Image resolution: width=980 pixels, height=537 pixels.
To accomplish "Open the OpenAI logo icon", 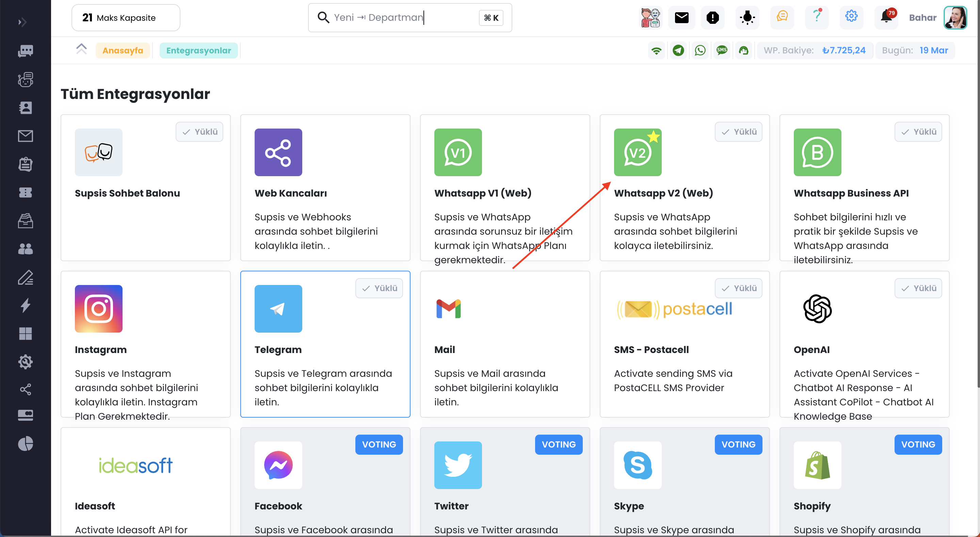I will tap(817, 308).
